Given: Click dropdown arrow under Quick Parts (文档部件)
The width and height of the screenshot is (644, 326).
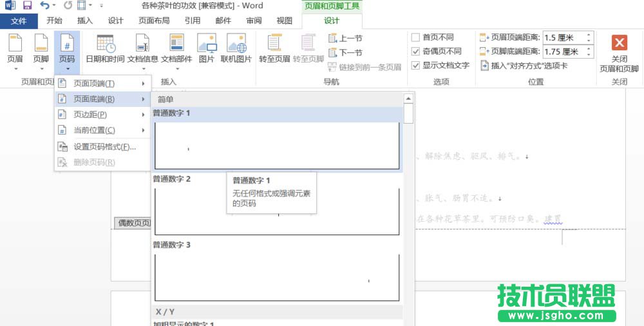Looking at the screenshot, I should 176,69.
